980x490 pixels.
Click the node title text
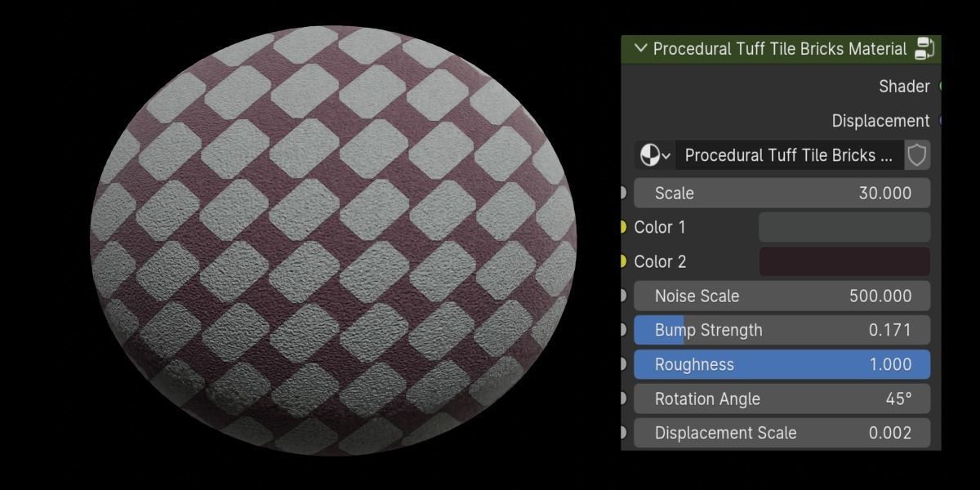pyautogui.click(x=780, y=49)
